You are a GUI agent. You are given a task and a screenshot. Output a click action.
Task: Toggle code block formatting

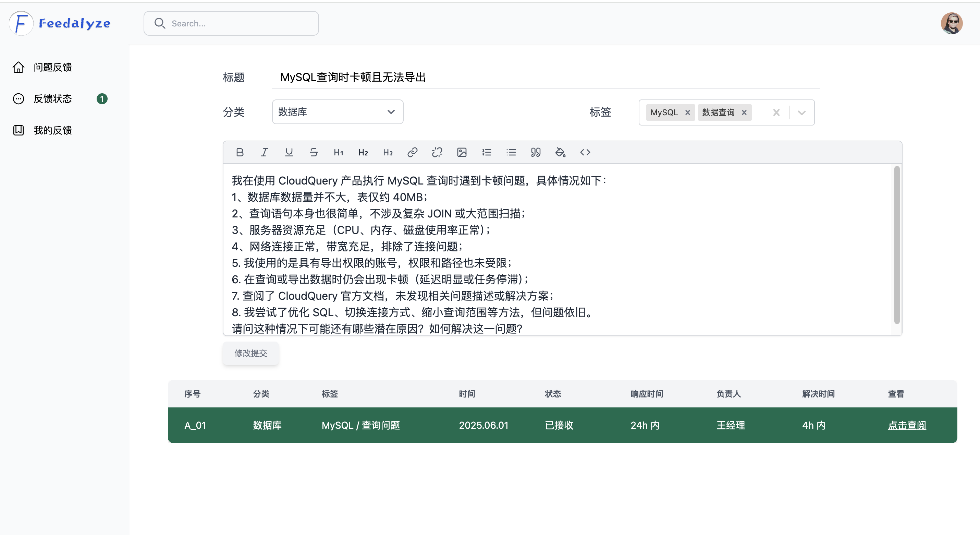pyautogui.click(x=585, y=152)
